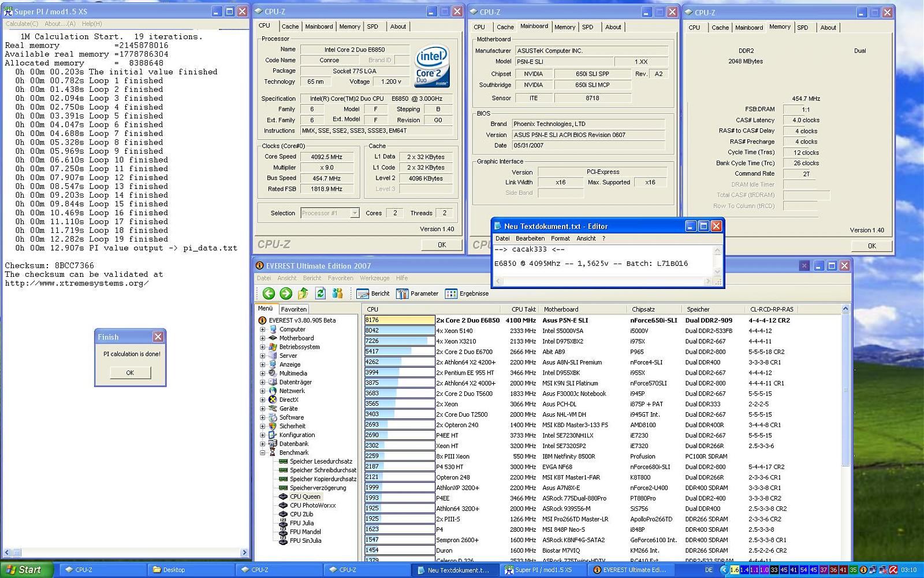The height and width of the screenshot is (578, 924).
Task: Open Parameter settings in the EVEREST toolbar
Action: tap(418, 294)
